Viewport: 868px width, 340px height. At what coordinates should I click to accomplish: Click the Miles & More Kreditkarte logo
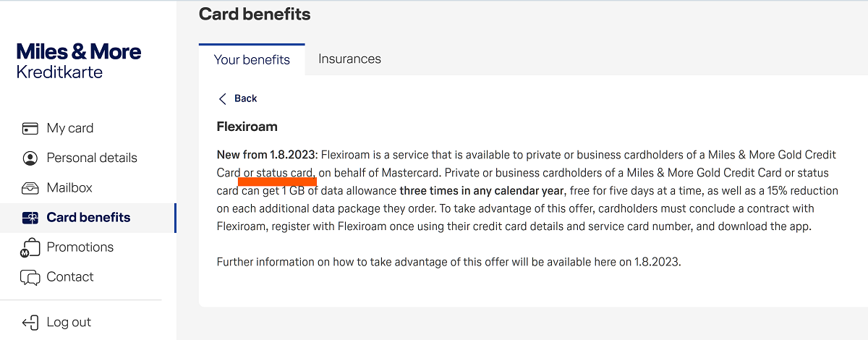pos(78,61)
